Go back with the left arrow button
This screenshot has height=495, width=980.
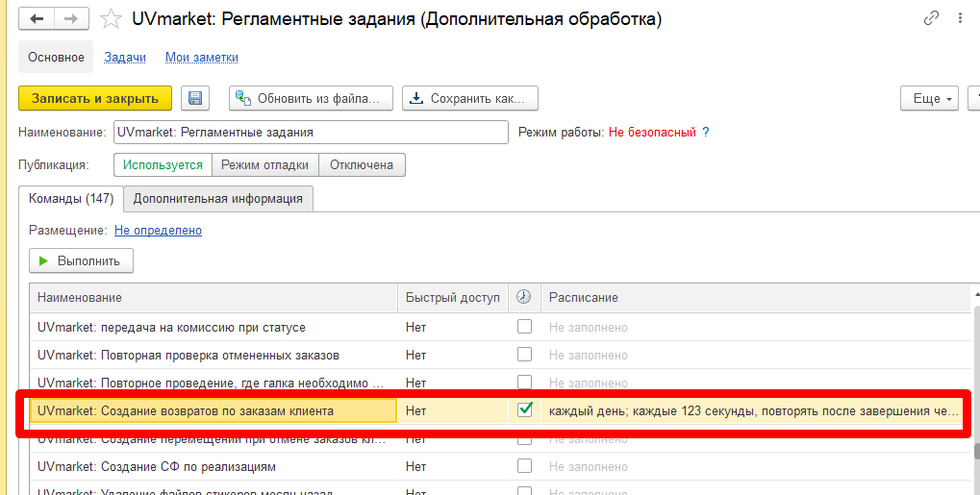[x=37, y=19]
